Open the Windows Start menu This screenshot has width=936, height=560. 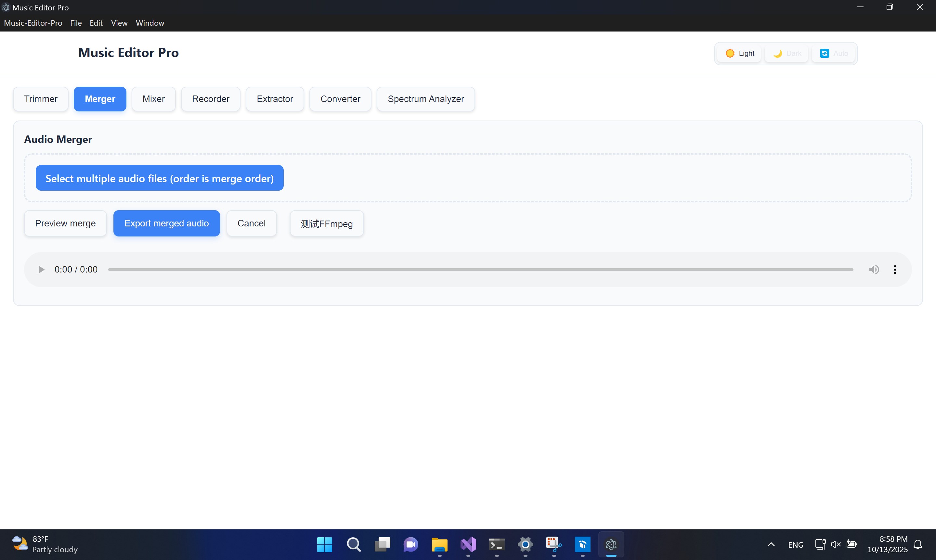pos(325,544)
